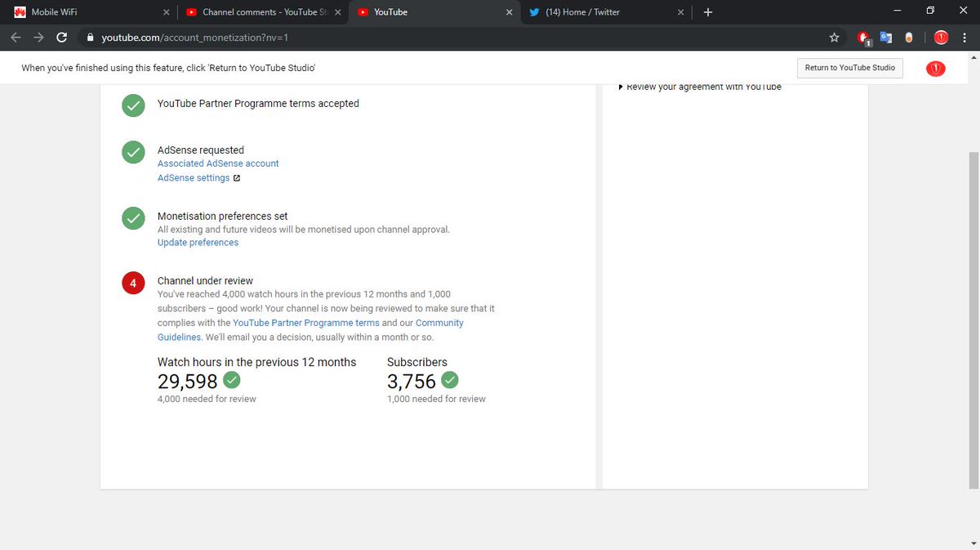Click the Channel under review heading

[x=205, y=281]
